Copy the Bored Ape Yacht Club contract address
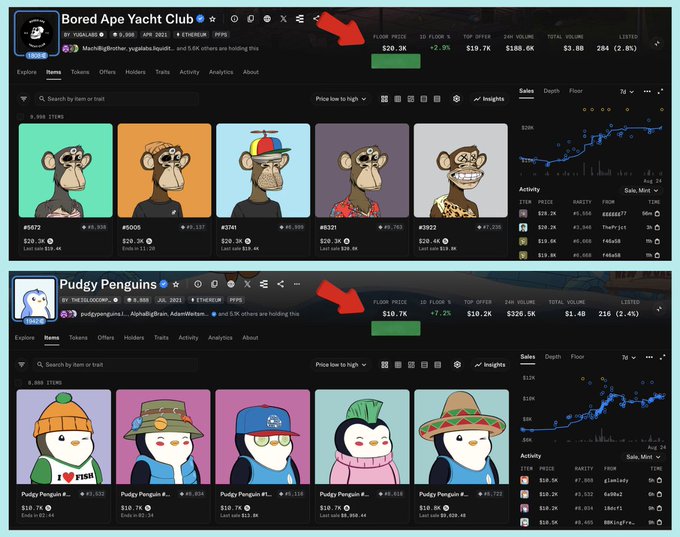 (x=251, y=19)
